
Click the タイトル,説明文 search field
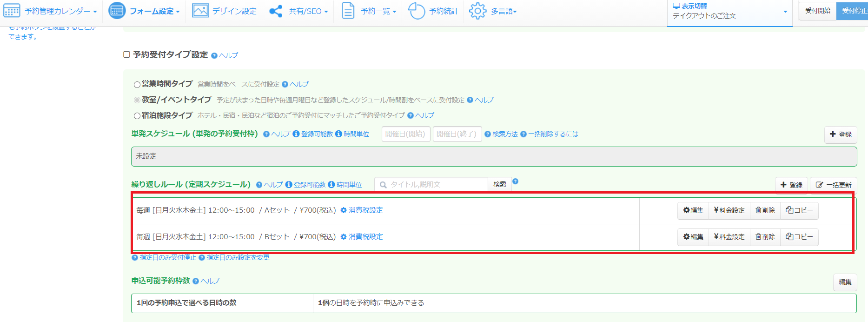pos(431,185)
